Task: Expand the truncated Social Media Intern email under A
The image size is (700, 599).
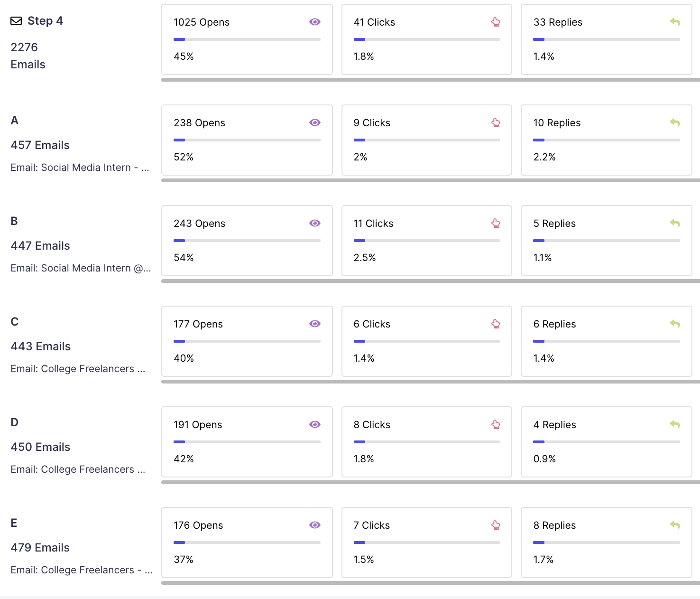Action: (x=80, y=167)
